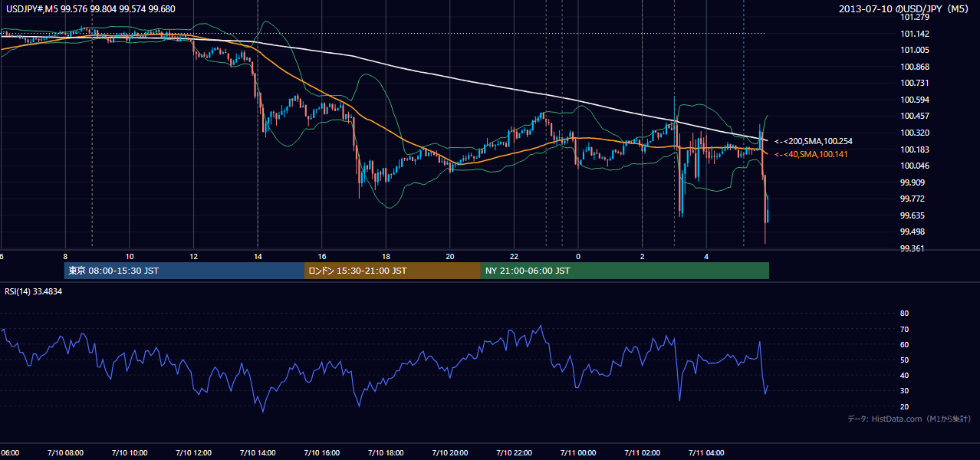Click RSI scale value 50
Viewport: 980px width, 460px height.
point(904,360)
